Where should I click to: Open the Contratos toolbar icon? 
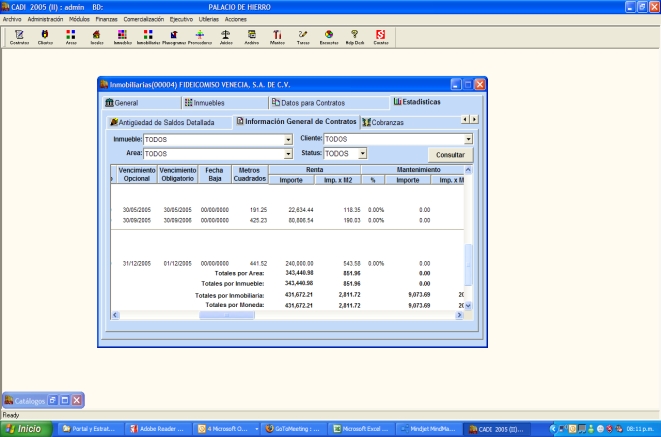point(19,36)
